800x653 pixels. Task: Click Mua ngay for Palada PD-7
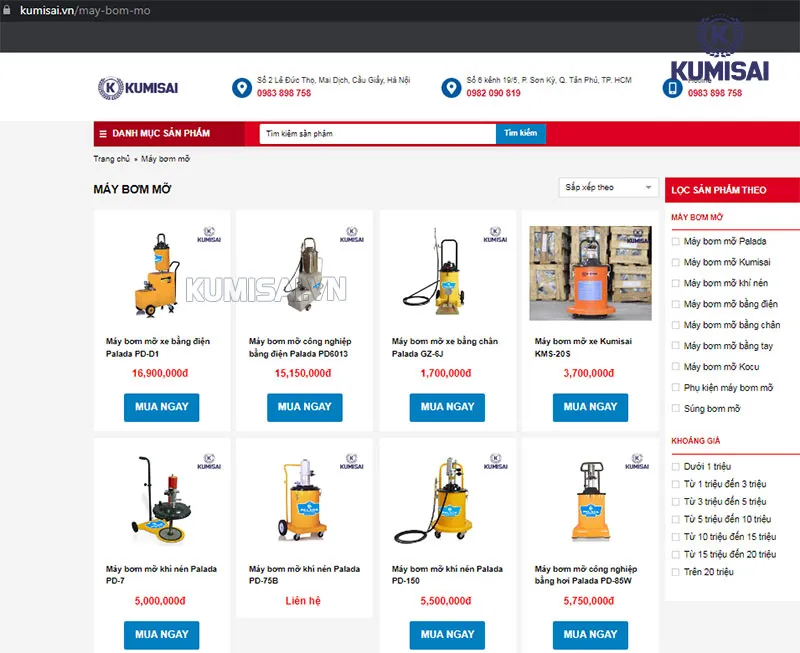click(162, 635)
